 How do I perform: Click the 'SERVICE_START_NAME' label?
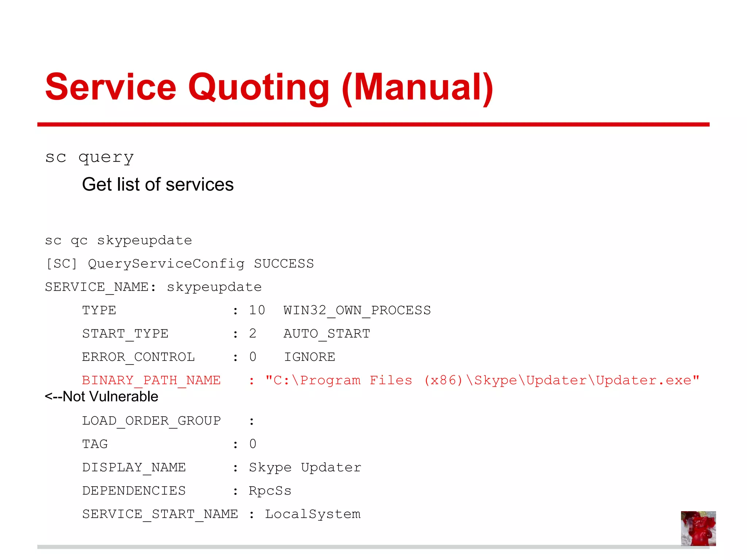click(x=160, y=514)
